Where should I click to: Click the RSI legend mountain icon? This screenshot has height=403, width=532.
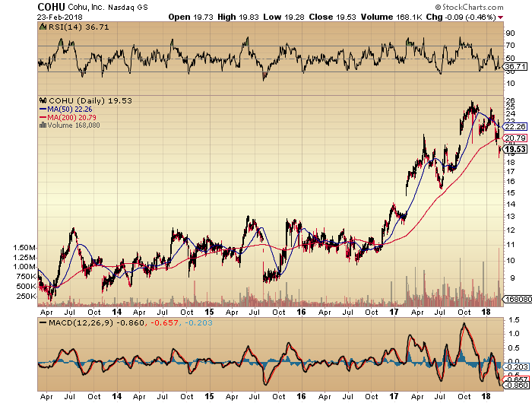(x=43, y=27)
